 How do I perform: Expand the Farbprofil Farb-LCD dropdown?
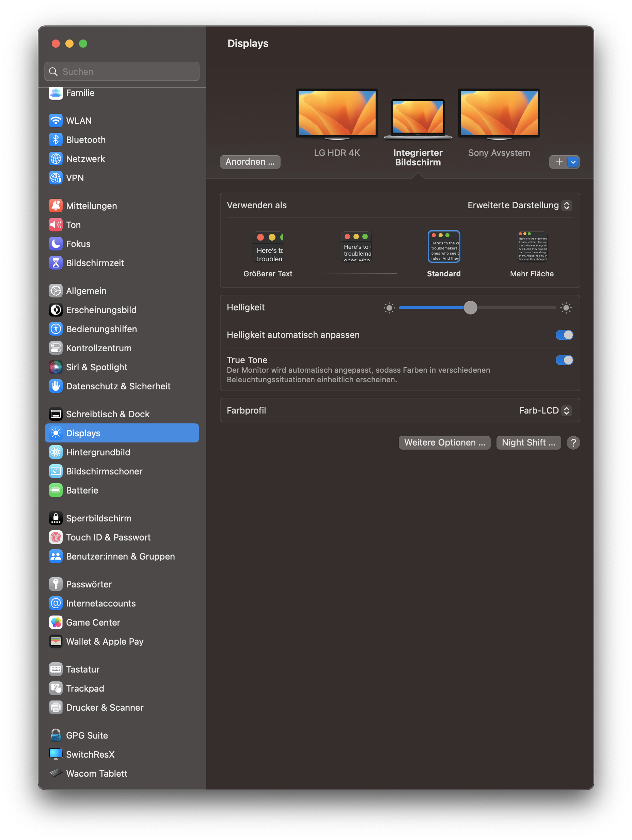[x=545, y=410]
